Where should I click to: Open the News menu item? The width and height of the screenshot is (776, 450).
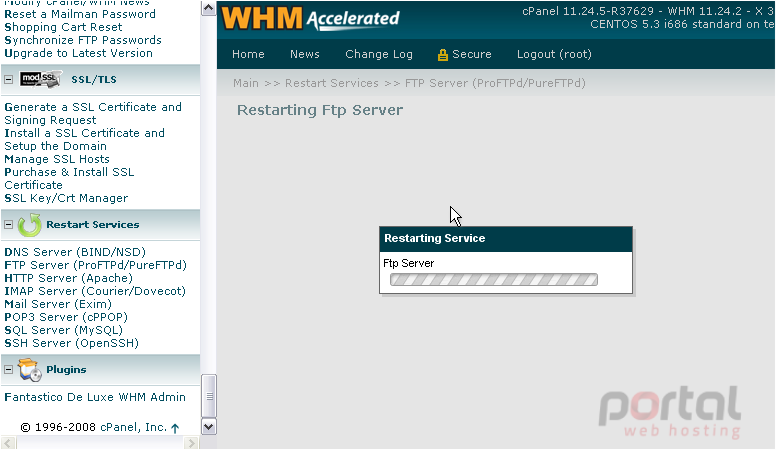tap(304, 54)
